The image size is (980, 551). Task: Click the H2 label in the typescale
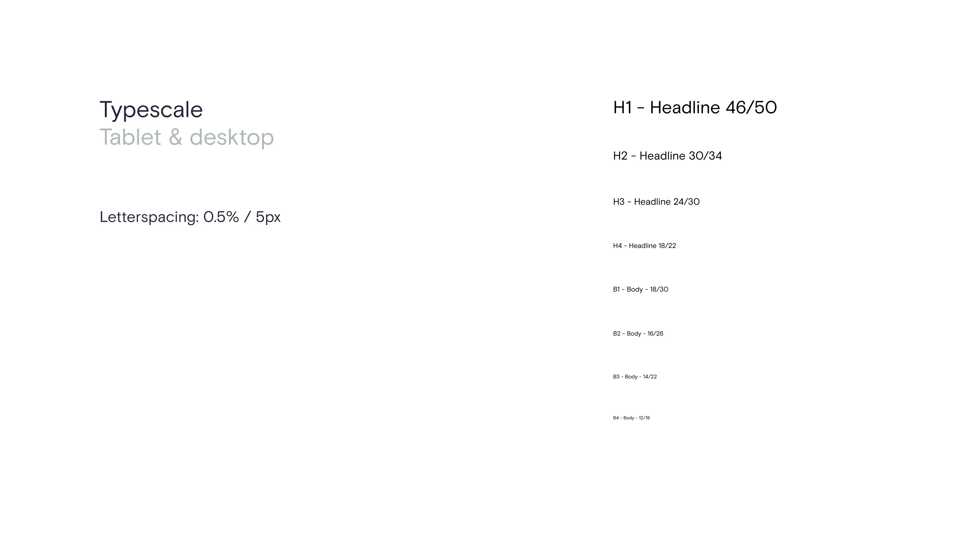coord(620,156)
